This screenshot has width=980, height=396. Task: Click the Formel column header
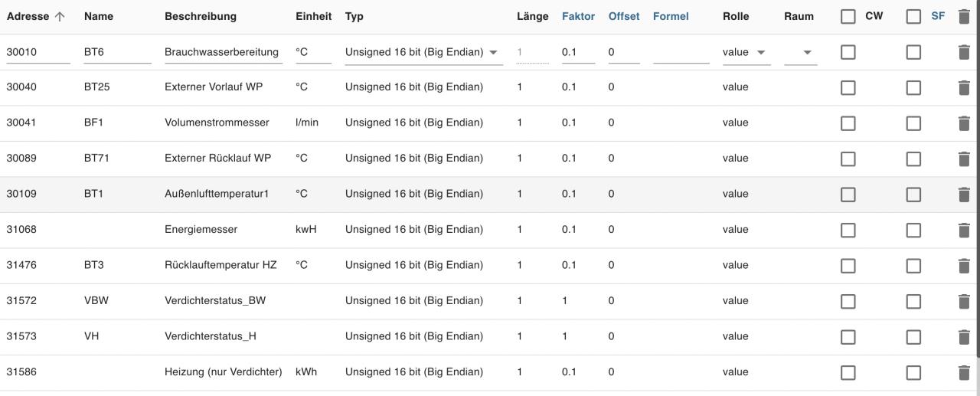pyautogui.click(x=671, y=16)
